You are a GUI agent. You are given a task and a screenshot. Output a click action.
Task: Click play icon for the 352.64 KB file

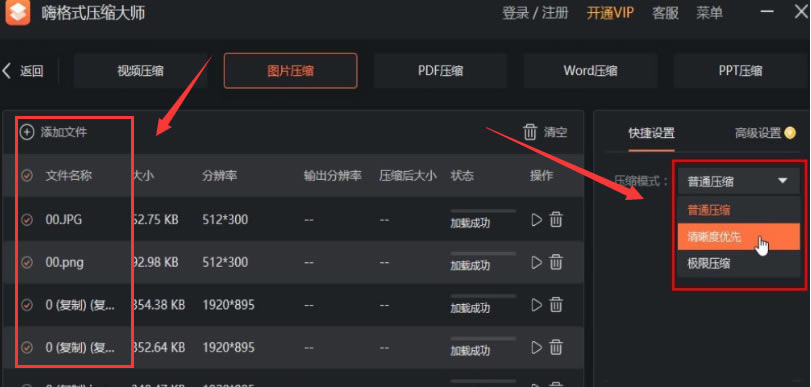pyautogui.click(x=536, y=347)
